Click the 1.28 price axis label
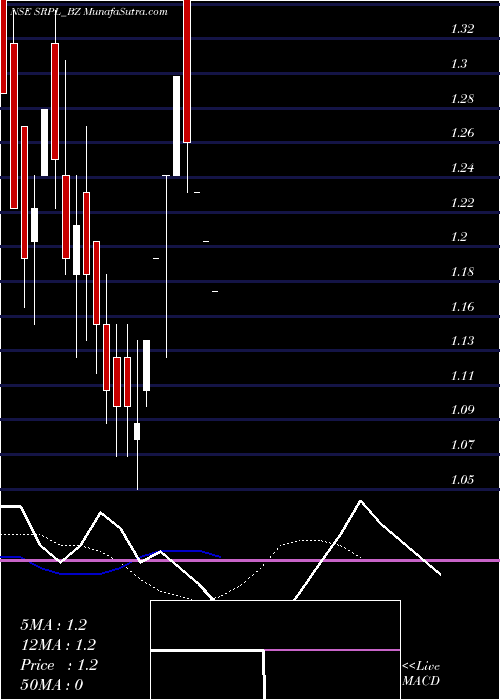The image size is (500, 700). 462,99
